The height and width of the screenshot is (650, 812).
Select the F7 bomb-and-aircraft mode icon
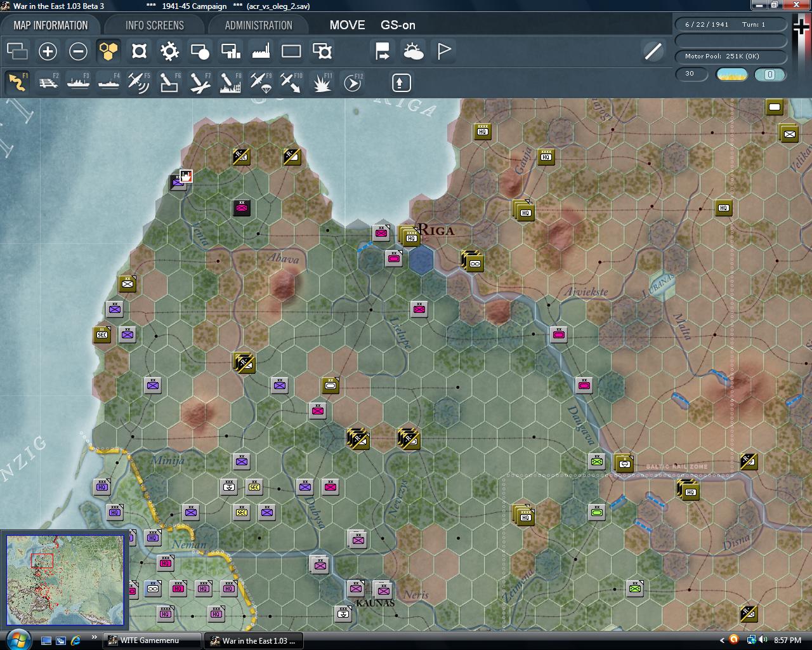[200, 83]
